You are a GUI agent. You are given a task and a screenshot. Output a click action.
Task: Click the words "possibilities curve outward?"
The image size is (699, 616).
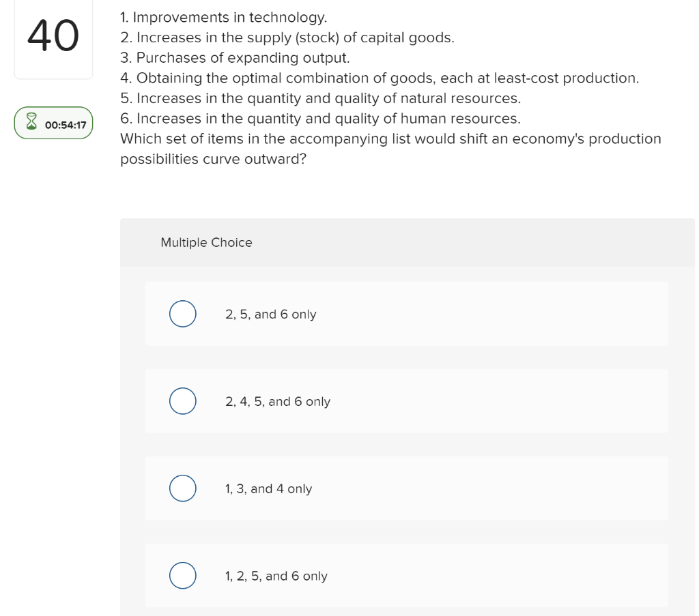tap(213, 160)
